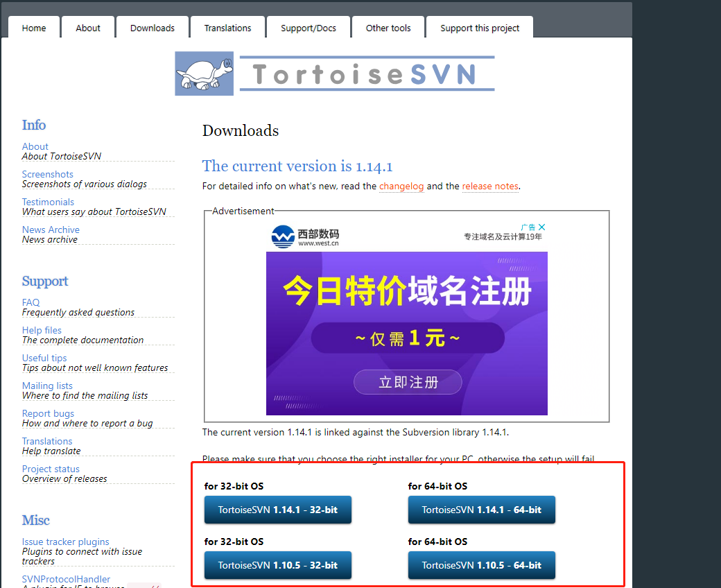The width and height of the screenshot is (721, 588).
Task: Open the About tab
Action: coord(88,28)
